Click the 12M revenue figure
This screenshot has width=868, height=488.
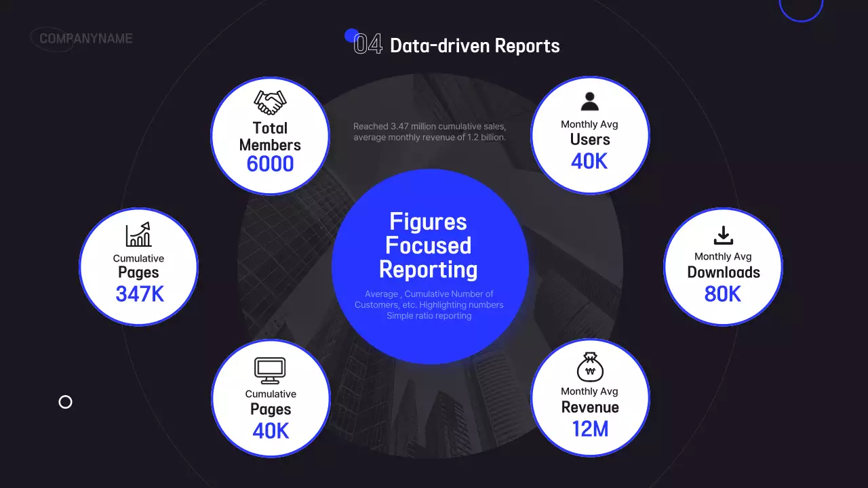pos(589,430)
